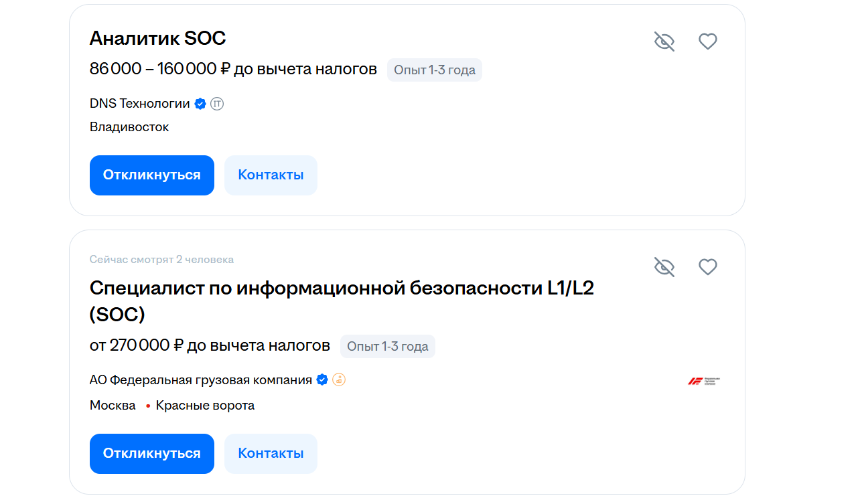Add Аналитик SOC to favorites with heart
The height and width of the screenshot is (504, 862).
pyautogui.click(x=708, y=41)
